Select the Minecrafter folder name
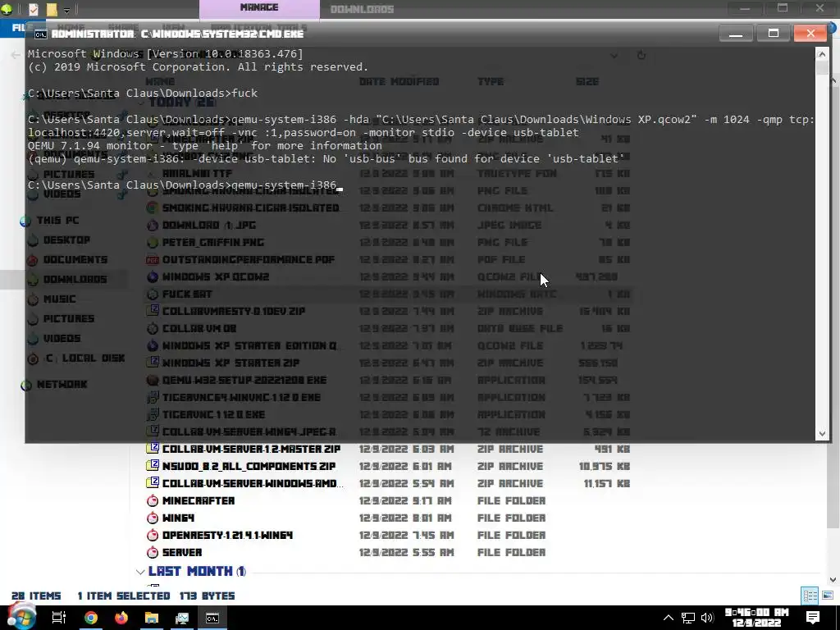This screenshot has height=630, width=840. (x=199, y=500)
